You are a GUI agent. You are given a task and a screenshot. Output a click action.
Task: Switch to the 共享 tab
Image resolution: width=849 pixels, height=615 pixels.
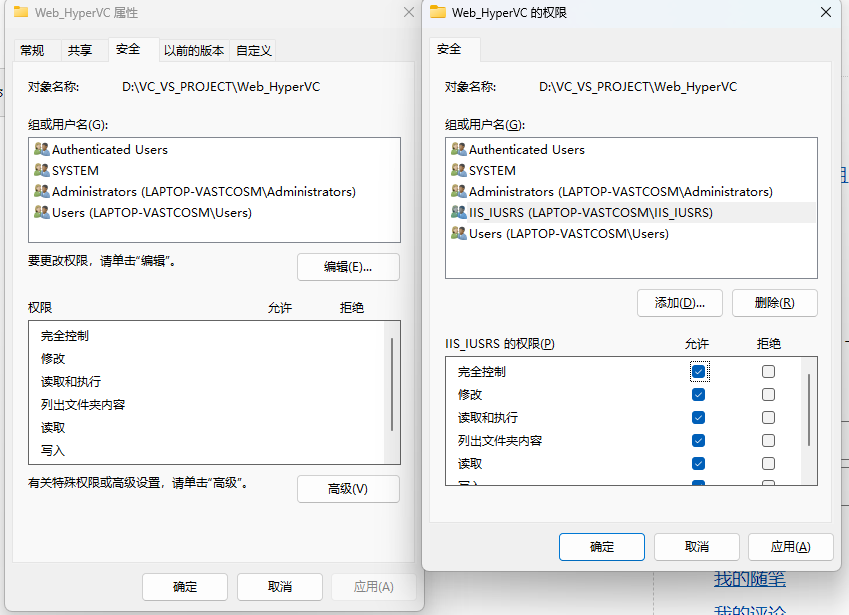pos(80,50)
